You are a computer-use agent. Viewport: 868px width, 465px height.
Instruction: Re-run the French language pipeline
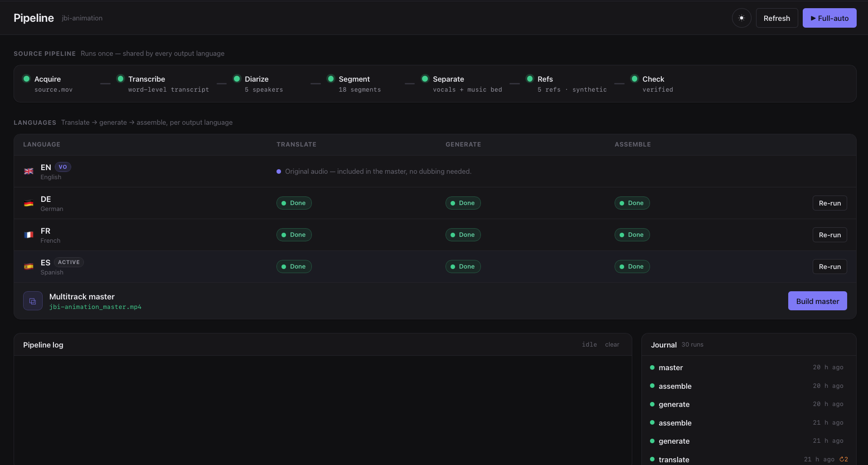coord(829,235)
